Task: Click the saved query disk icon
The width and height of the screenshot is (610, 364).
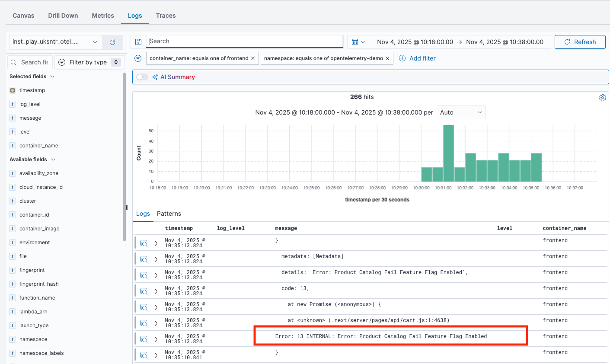Action: (x=138, y=42)
